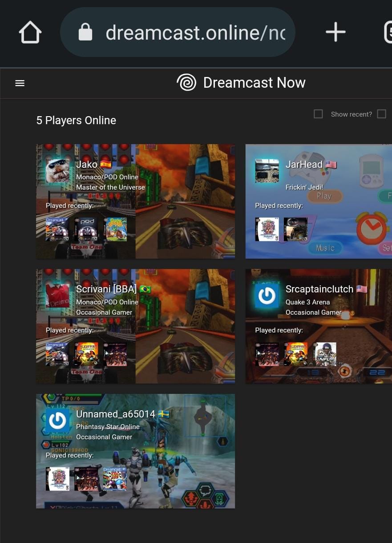This screenshot has width=392, height=543.
Task: Select POD cover in Jako's recent games
Action: click(86, 229)
